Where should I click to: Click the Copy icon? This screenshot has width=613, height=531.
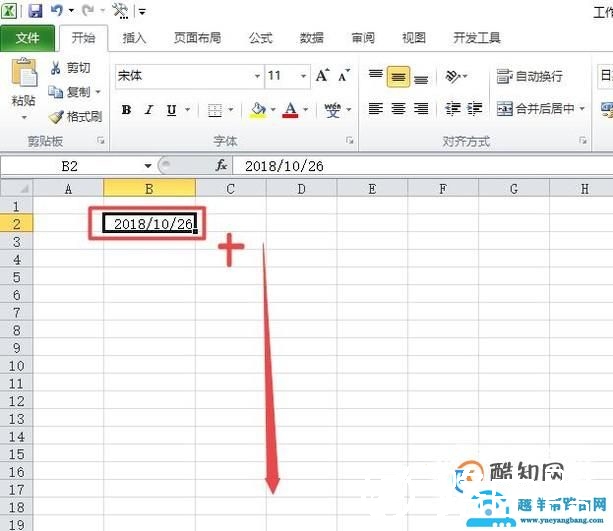coord(56,92)
